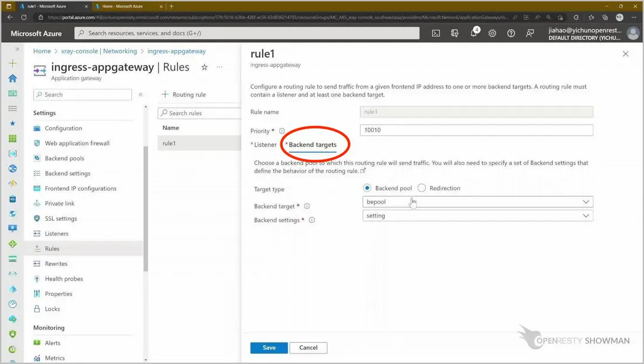Click the Home icon in left sidebar

pos(13,78)
